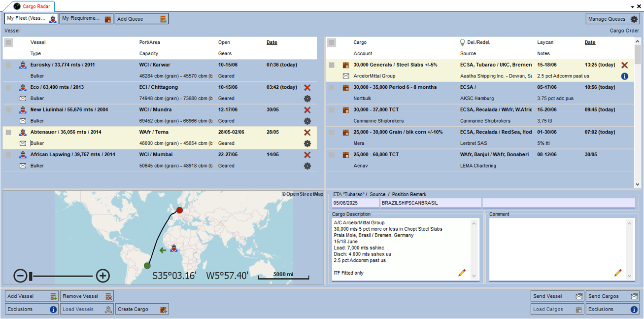The height and width of the screenshot is (319, 644).
Task: Edit cargo description with pencil icon
Action: tap(462, 273)
